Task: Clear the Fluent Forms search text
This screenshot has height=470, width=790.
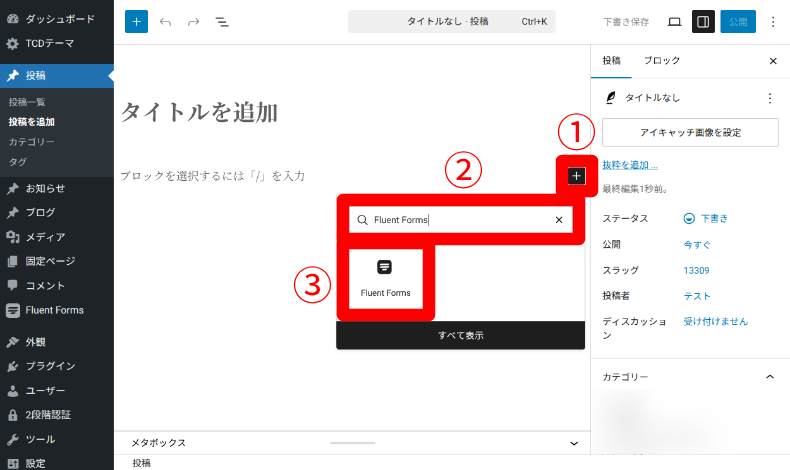Action: (559, 220)
